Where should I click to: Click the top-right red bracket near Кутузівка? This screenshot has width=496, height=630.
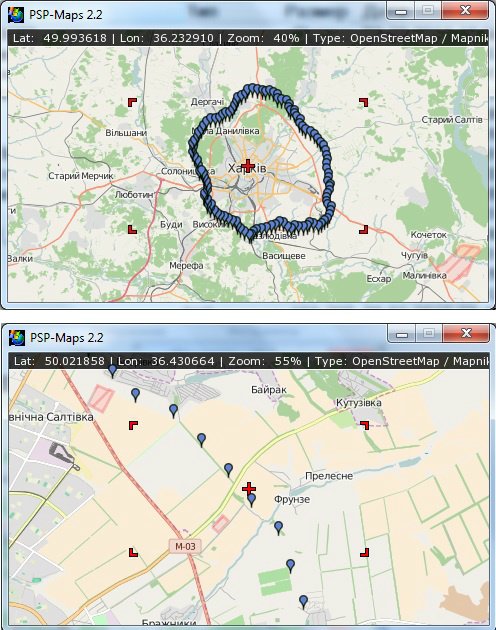click(x=365, y=425)
